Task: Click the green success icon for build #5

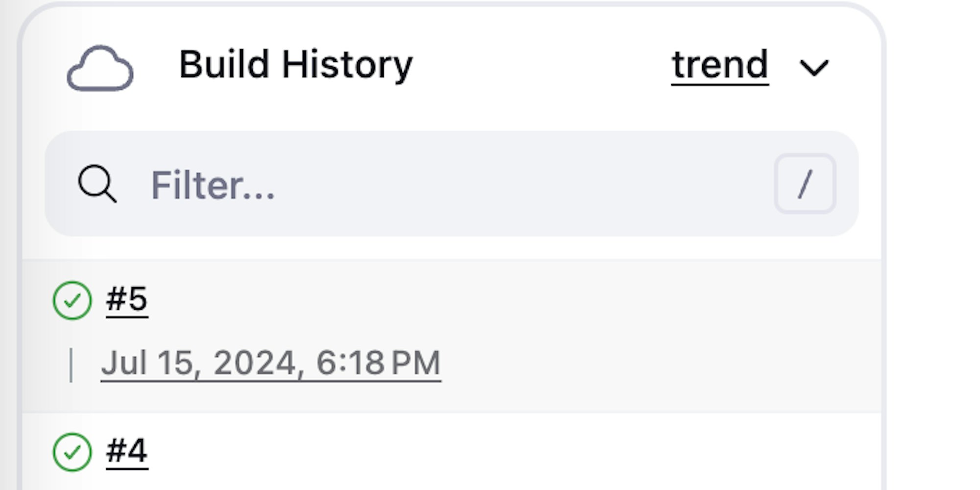Action: coord(72,300)
